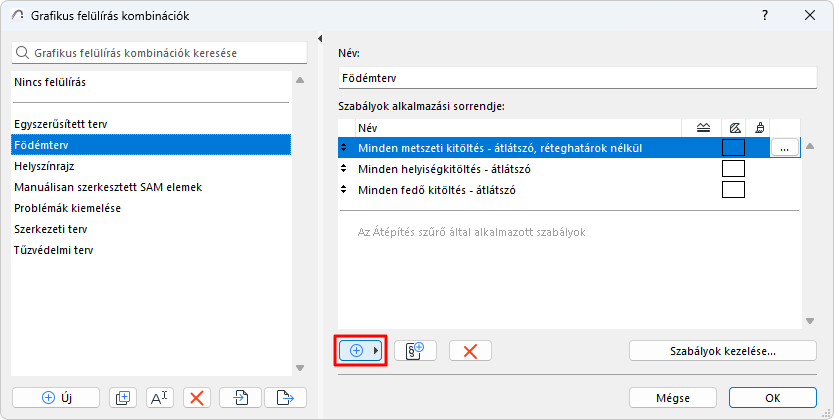
Task: Select Egyszerűsített terv combination
Action: pyautogui.click(x=151, y=124)
